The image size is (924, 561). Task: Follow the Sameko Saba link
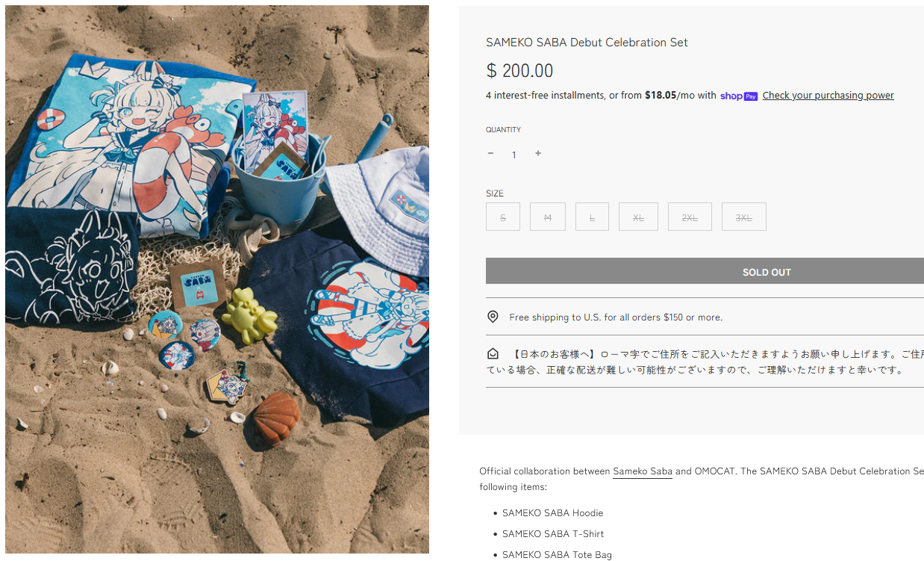pyautogui.click(x=643, y=471)
